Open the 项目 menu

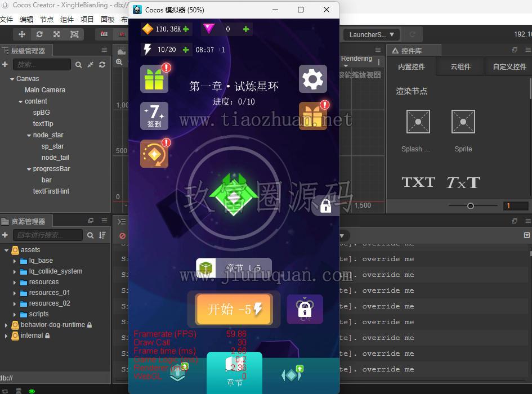point(87,19)
